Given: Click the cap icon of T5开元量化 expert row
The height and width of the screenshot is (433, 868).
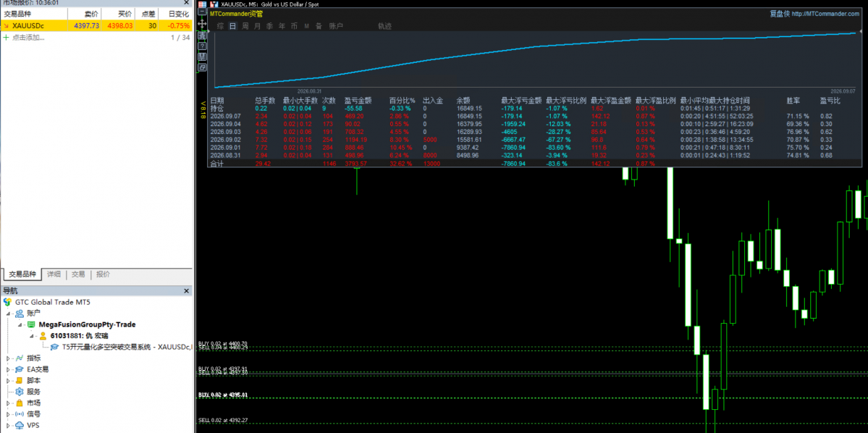Looking at the screenshot, I should (55, 347).
